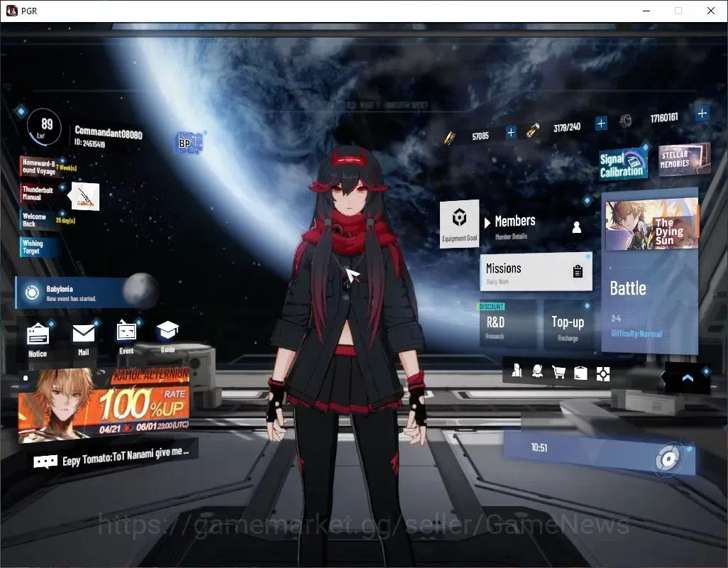
Task: Minimize the PGR window
Action: coord(646,11)
